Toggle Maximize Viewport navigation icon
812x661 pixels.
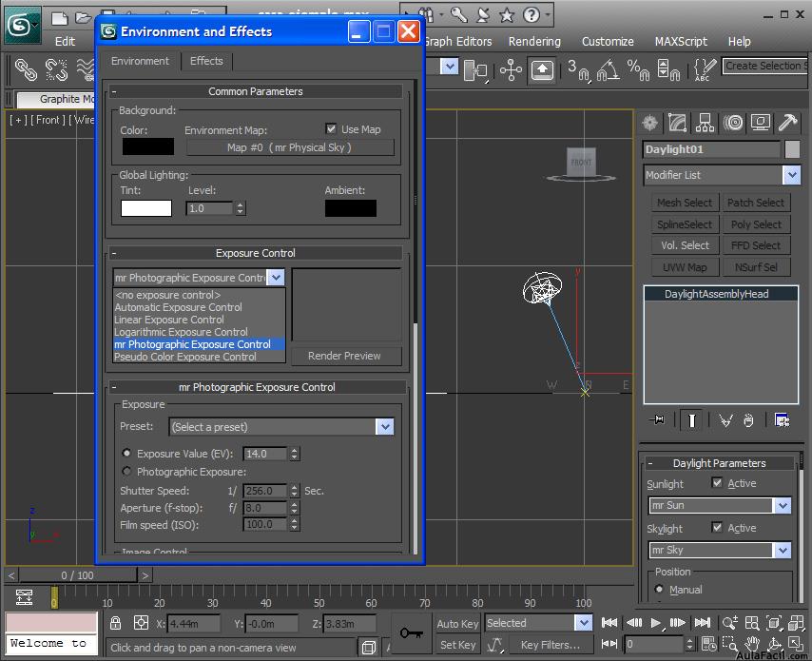(796, 644)
